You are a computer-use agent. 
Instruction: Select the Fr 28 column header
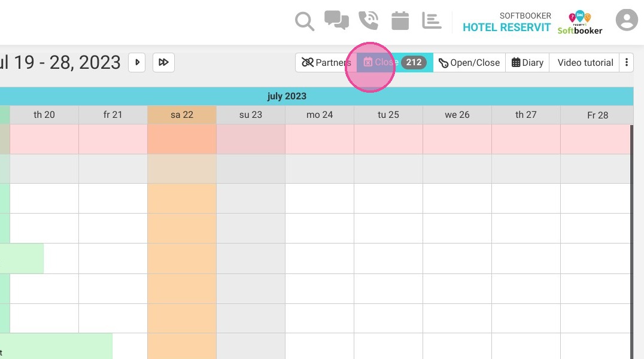pyautogui.click(x=597, y=115)
